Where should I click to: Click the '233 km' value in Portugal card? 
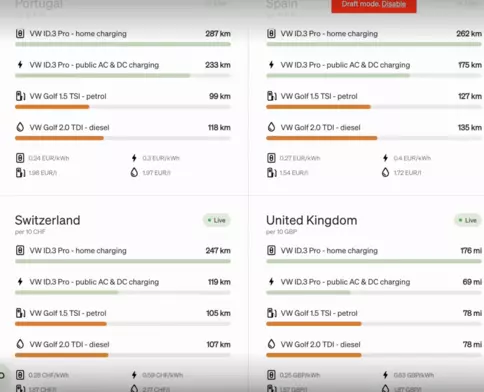(218, 65)
